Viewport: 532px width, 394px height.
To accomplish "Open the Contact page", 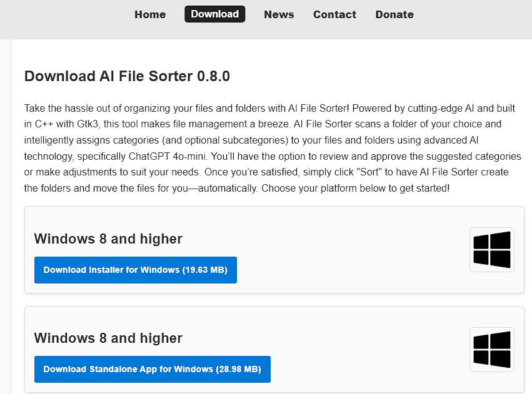I will [334, 14].
